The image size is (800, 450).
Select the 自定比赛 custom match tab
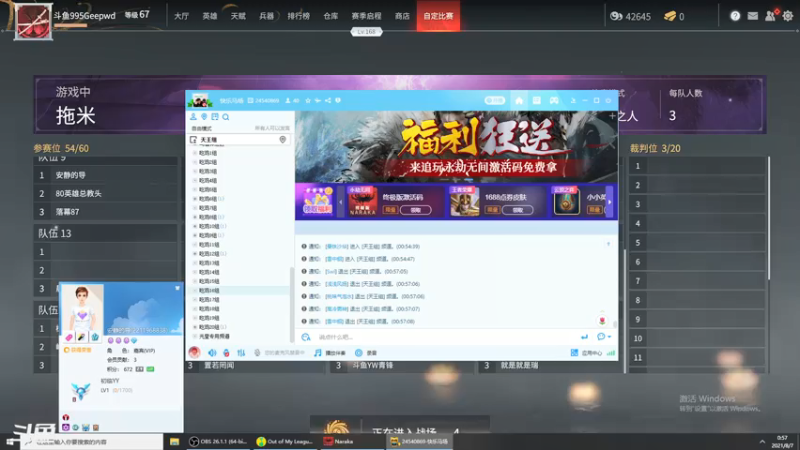438,16
